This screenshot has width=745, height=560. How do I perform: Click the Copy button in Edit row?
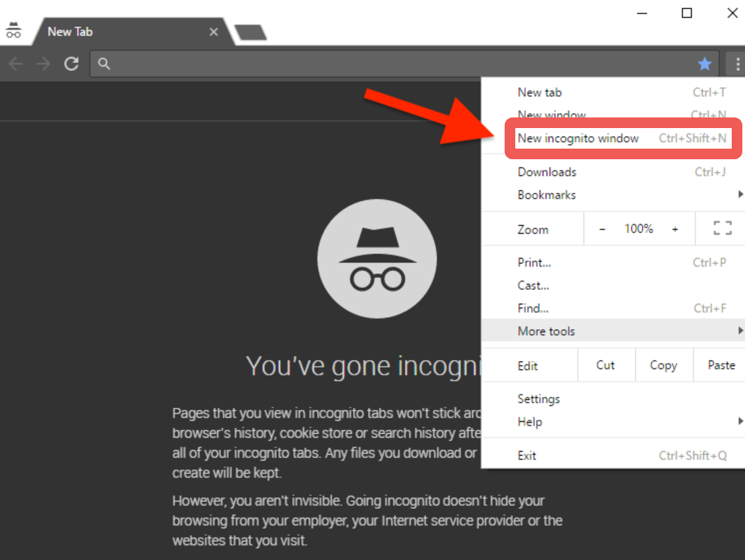tap(664, 365)
